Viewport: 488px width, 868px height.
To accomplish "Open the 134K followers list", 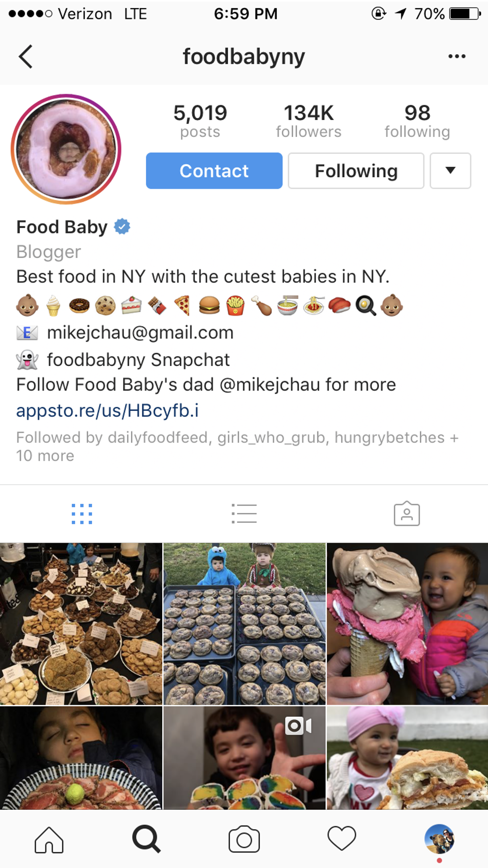I will 309,121.
